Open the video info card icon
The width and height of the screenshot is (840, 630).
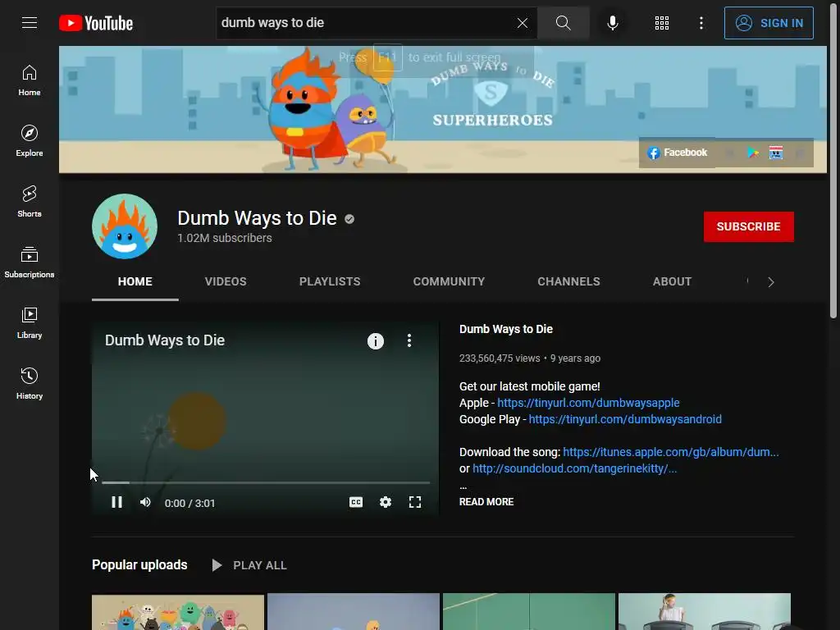point(376,341)
